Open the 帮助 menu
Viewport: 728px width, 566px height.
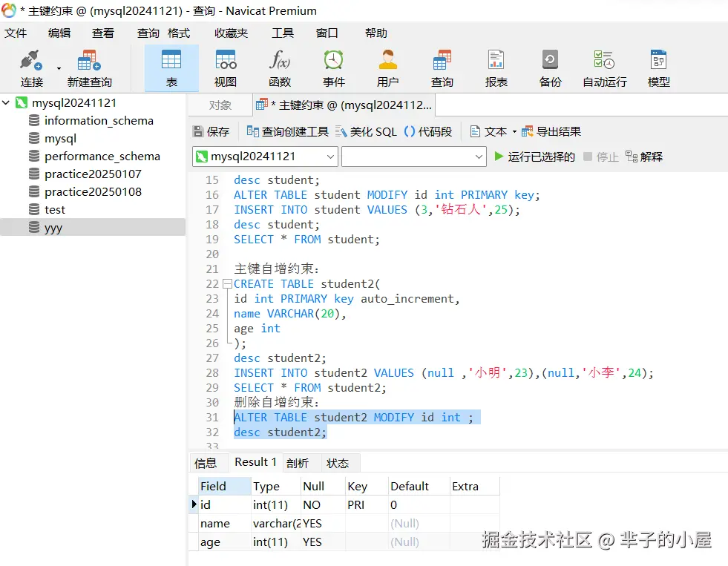(x=376, y=33)
